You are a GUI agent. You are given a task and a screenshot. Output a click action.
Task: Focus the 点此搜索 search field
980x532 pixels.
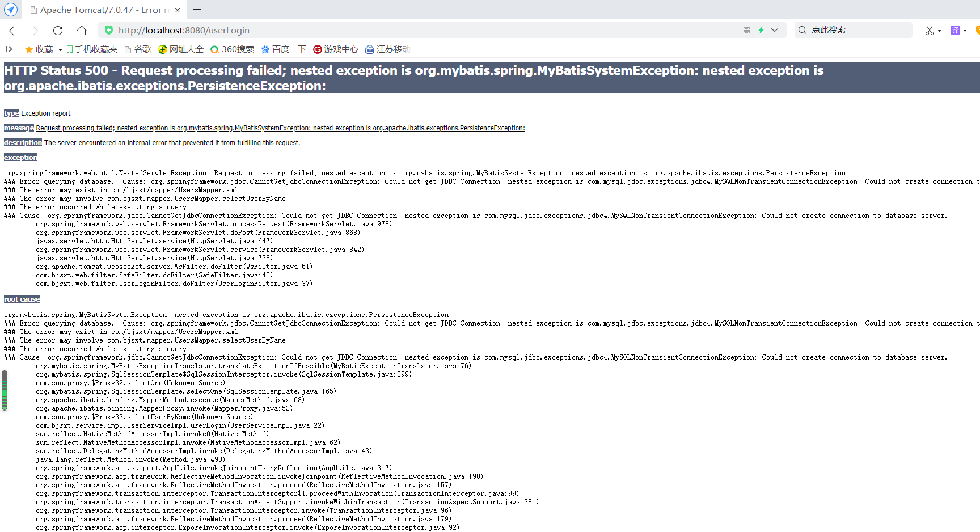pyautogui.click(x=854, y=30)
